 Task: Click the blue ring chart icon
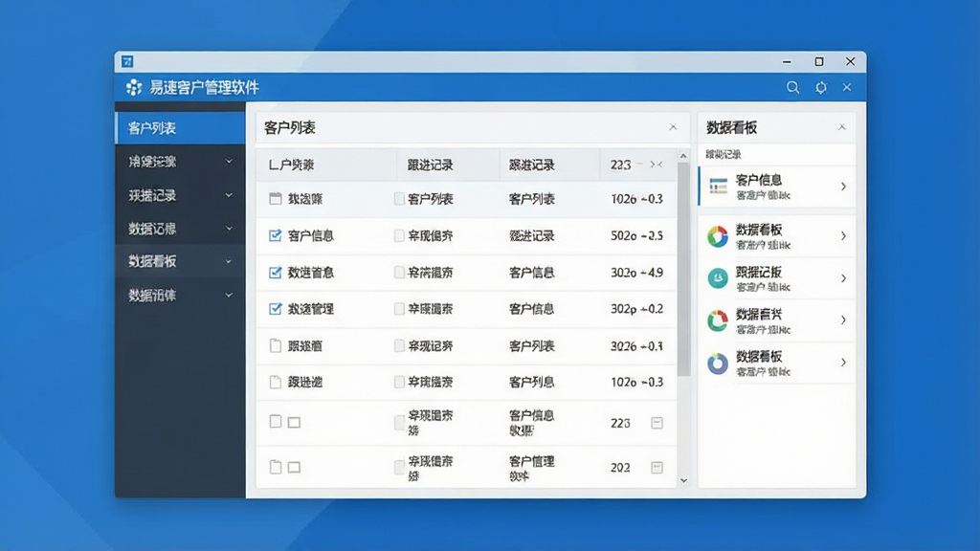pyautogui.click(x=718, y=363)
